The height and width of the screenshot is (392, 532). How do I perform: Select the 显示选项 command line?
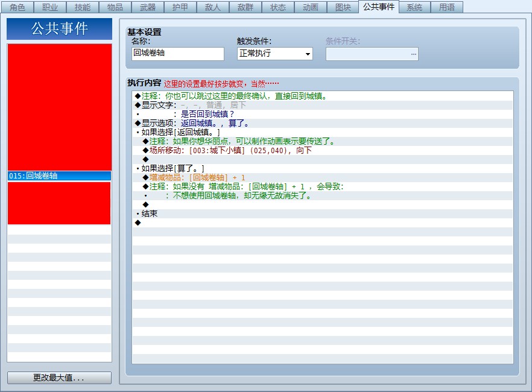pos(323,124)
